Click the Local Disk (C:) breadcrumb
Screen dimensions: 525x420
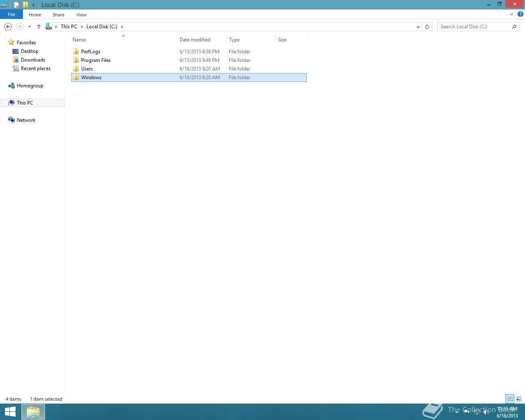[x=102, y=27]
